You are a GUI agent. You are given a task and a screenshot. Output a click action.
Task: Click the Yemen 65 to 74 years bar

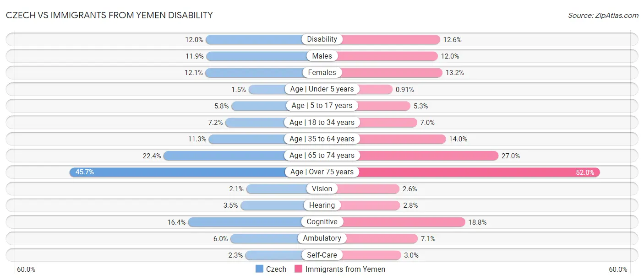428,156
